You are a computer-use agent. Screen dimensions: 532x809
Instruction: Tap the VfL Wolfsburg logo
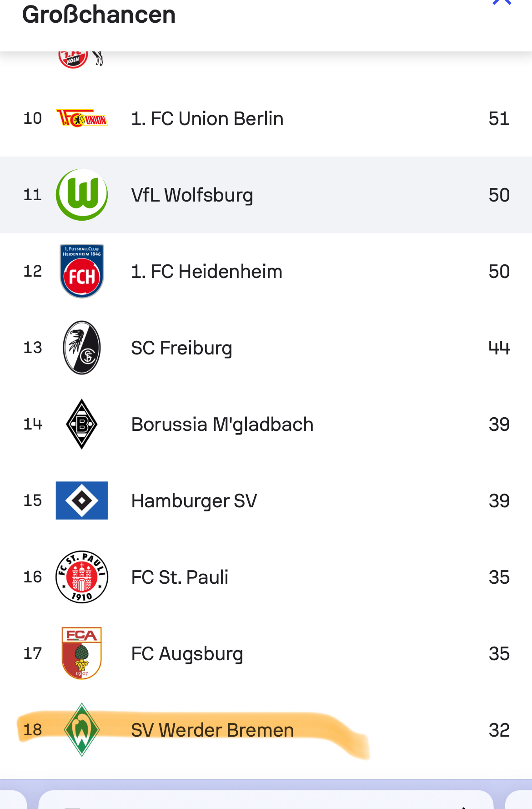tap(82, 195)
